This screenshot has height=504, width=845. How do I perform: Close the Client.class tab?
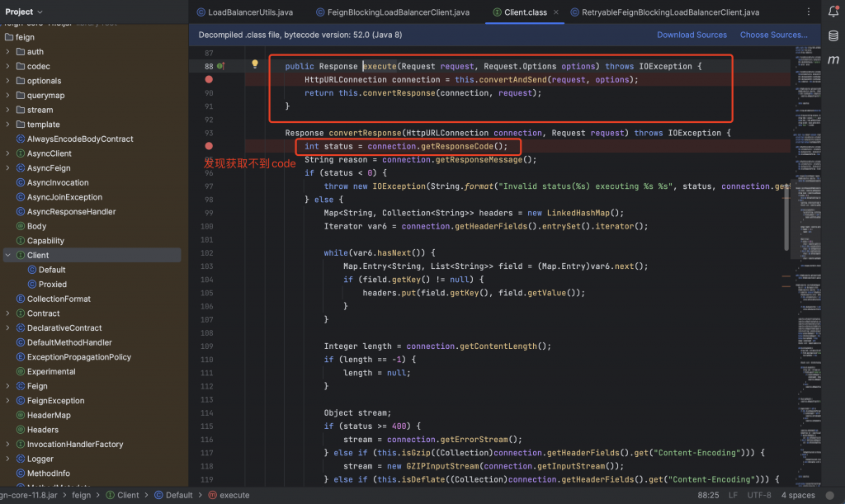(555, 12)
